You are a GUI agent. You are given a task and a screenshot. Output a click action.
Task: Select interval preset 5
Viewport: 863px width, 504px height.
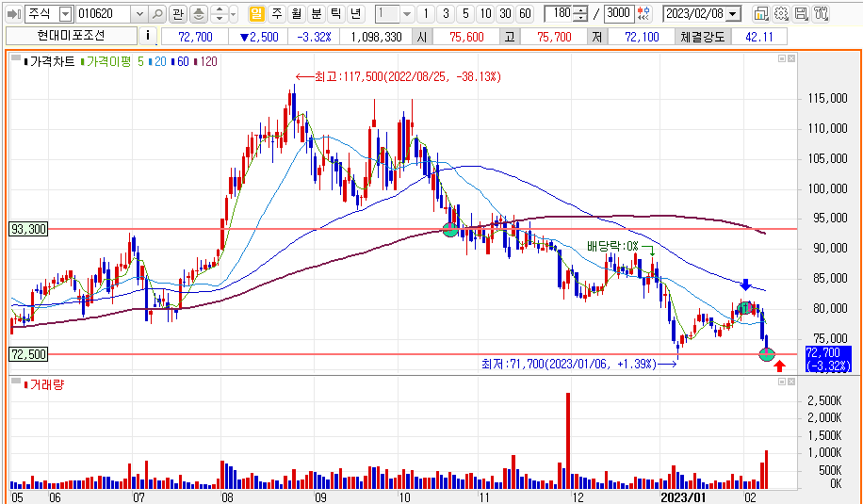click(465, 14)
